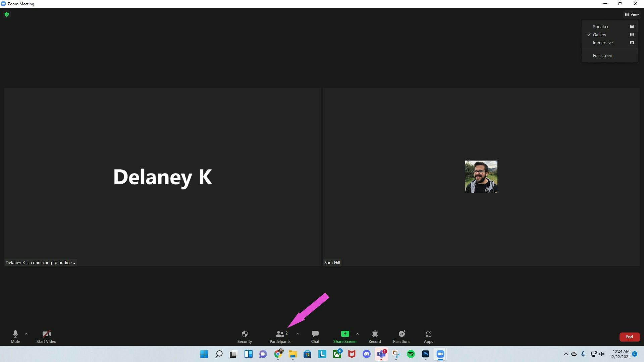644x362 pixels.
Task: Open Participants options arrow
Action: tap(298, 334)
